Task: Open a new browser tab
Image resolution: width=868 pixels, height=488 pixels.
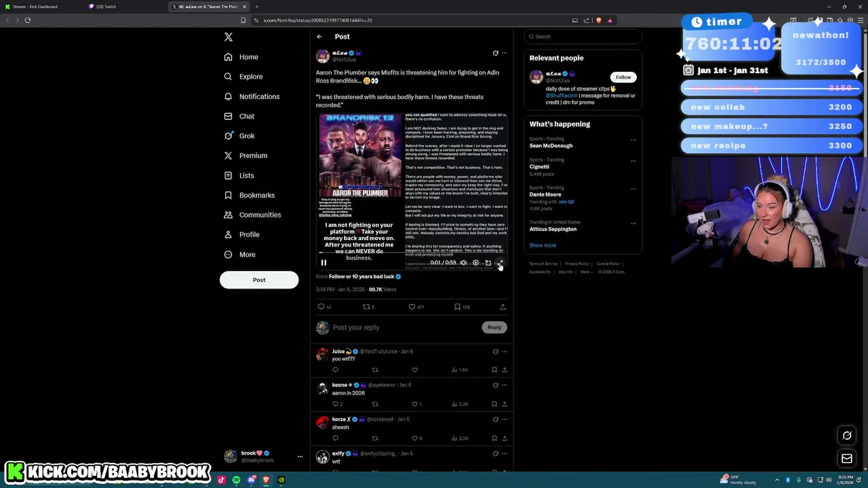Action: 257,7
